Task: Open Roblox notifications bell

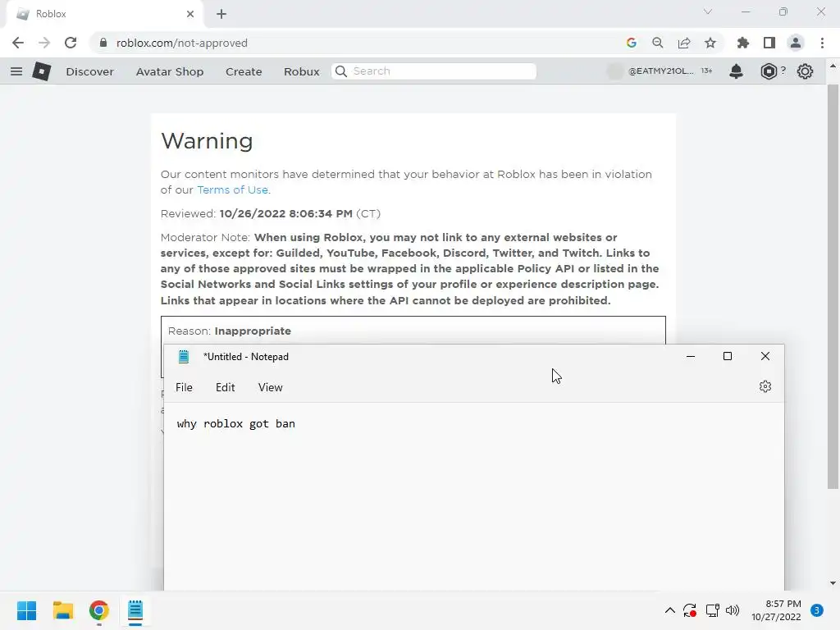Action: pos(736,71)
